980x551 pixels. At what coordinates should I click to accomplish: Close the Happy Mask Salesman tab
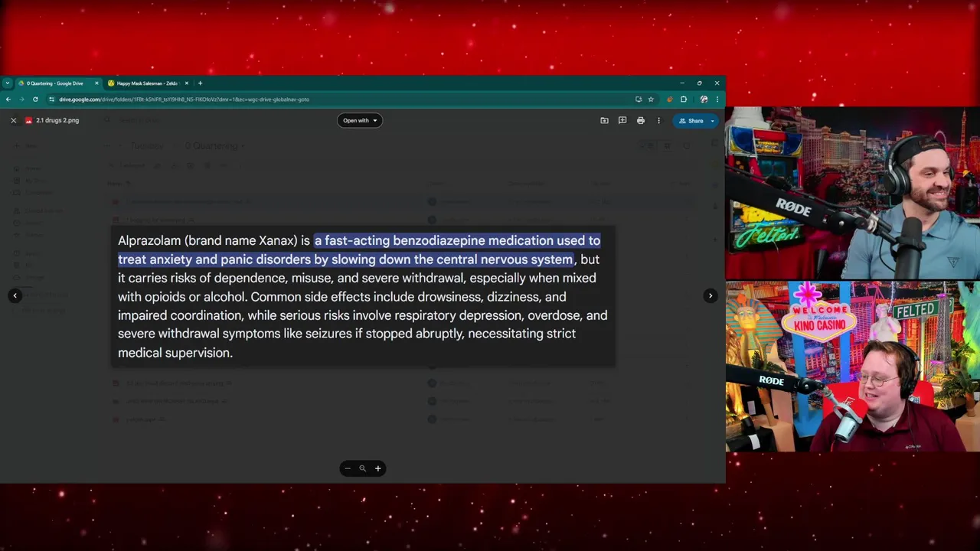click(x=186, y=83)
